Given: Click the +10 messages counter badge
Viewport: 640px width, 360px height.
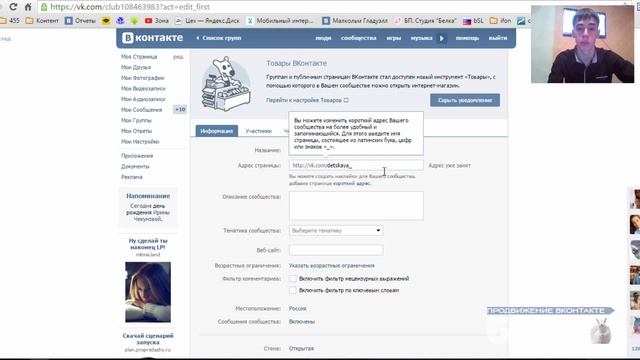Looking at the screenshot, I should pos(180,109).
